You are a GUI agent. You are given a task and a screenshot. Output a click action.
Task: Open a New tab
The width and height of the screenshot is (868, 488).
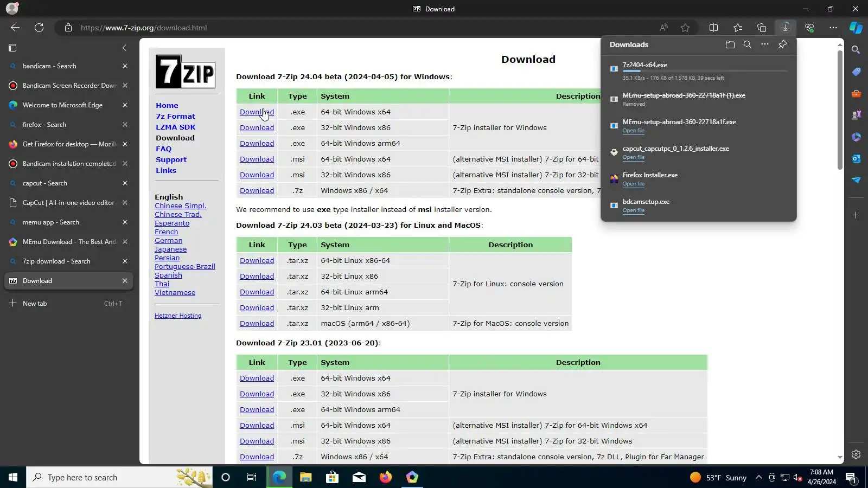[x=68, y=304]
